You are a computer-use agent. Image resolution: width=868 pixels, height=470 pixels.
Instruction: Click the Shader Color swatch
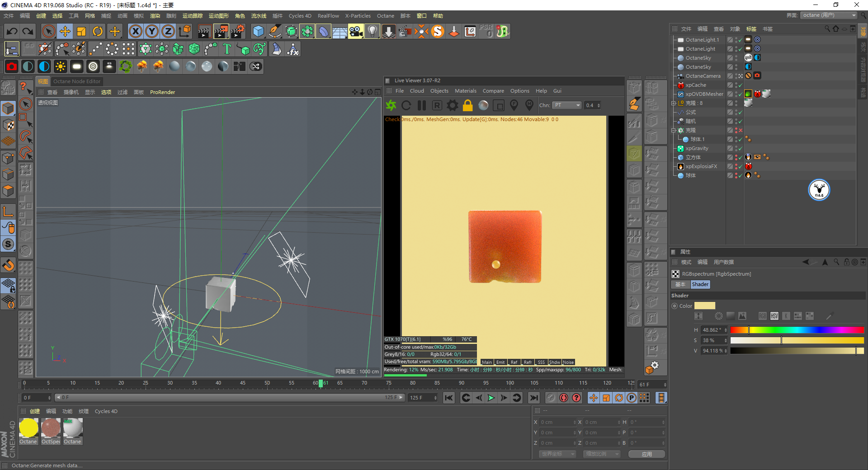coord(705,306)
